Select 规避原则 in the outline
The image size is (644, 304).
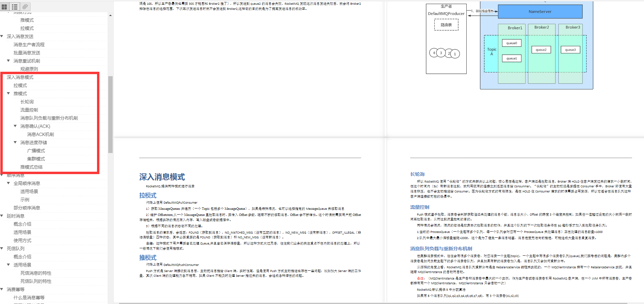pos(29,69)
